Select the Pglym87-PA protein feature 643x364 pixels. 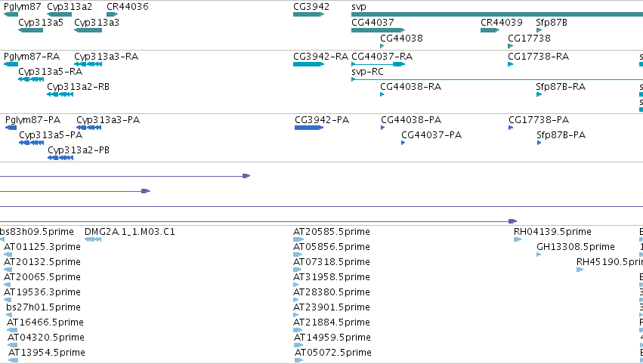pyautogui.click(x=11, y=128)
